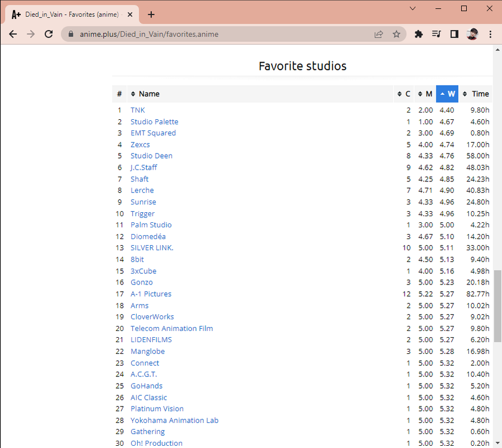Open the Sunrise studio link

point(143,202)
